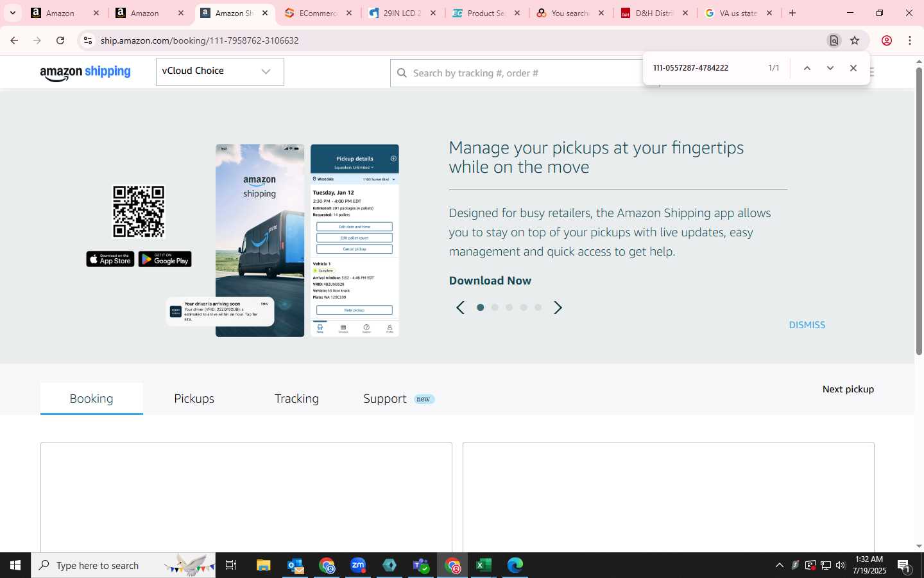924x578 pixels.
Task: Click Search by tracking or order field
Action: tap(526, 73)
